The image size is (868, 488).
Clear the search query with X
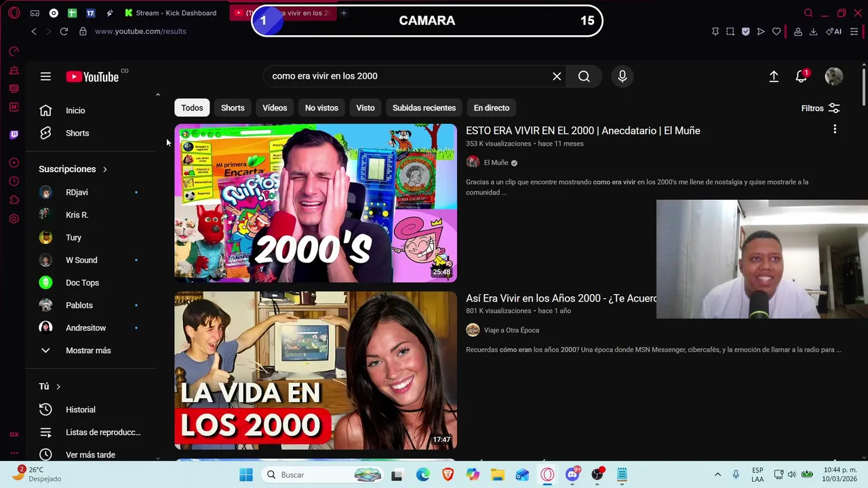(x=557, y=76)
